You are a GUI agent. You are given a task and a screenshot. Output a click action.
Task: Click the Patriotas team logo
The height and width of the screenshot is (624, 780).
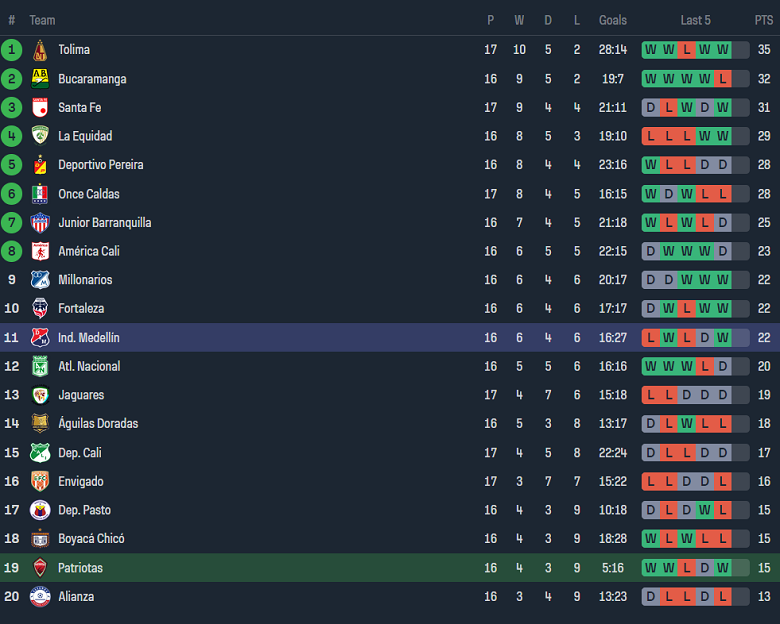[x=40, y=568]
